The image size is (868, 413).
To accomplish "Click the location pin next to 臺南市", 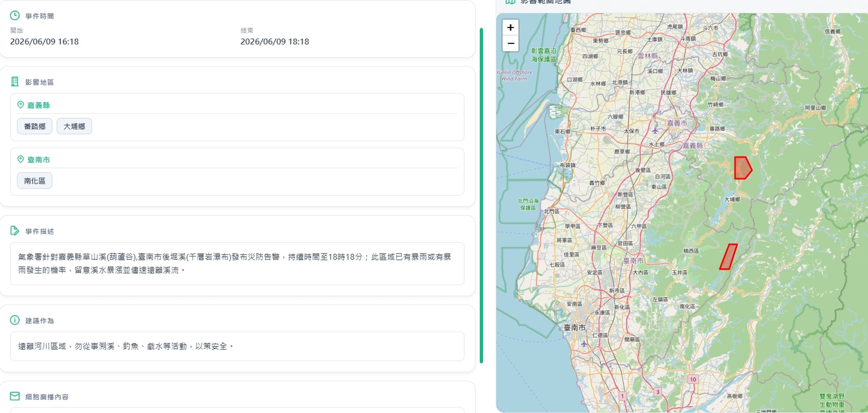I will (21, 159).
